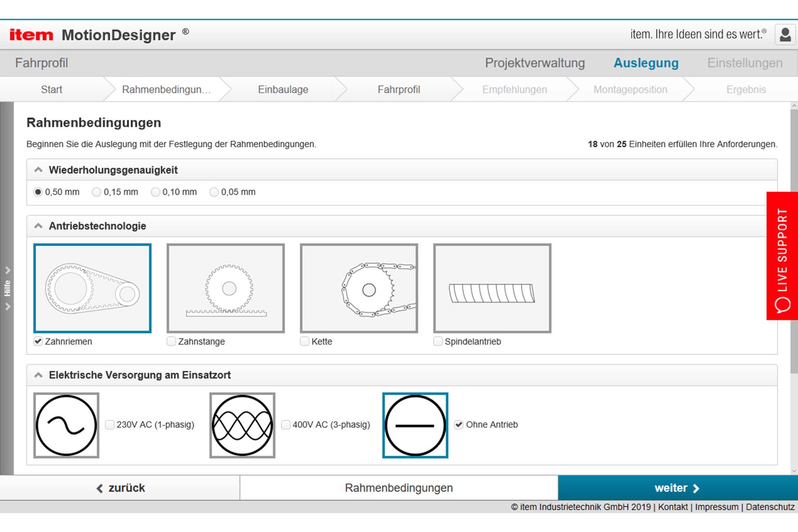Click the weiter button
This screenshot has height=532, width=798.
[x=677, y=488]
